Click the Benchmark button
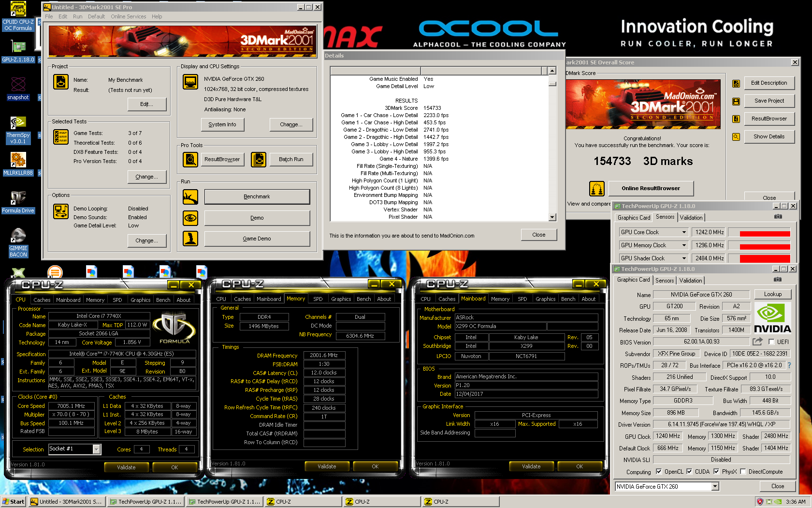The height and width of the screenshot is (508, 812). tap(257, 197)
